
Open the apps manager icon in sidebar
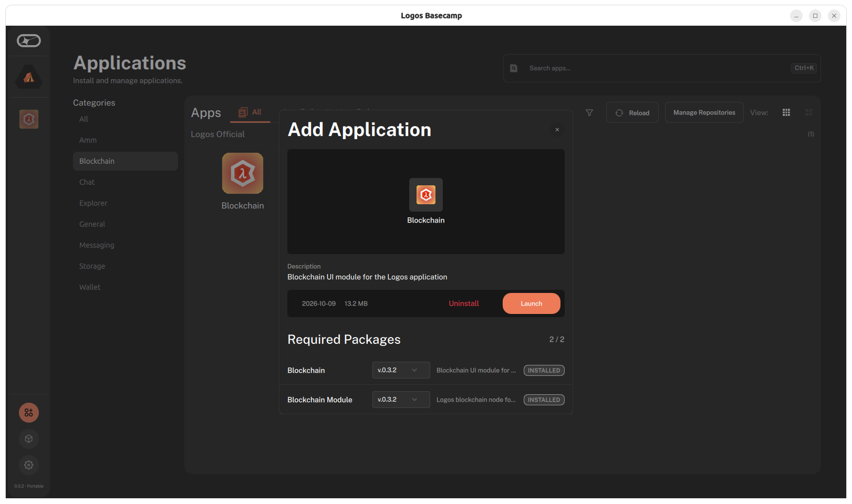point(29,413)
